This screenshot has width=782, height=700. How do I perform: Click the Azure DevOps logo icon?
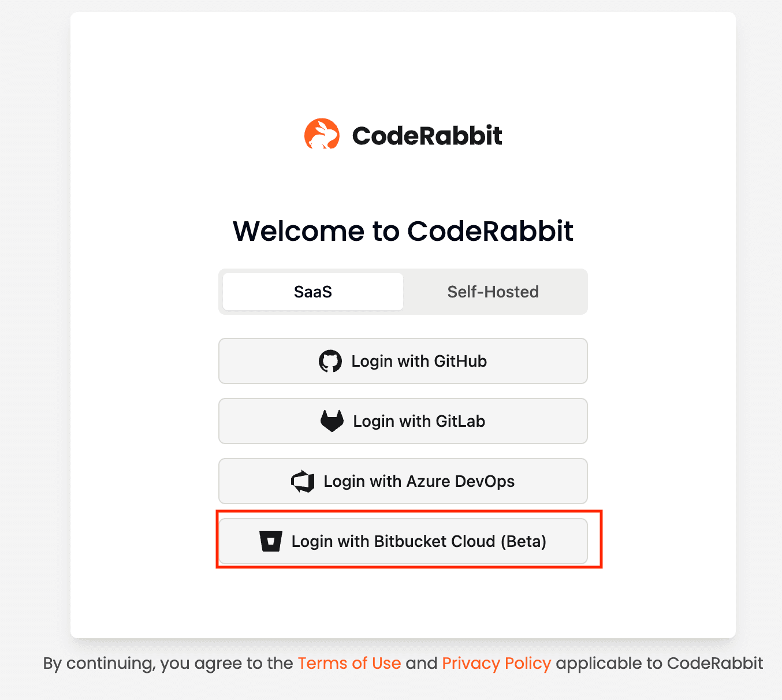[x=303, y=481]
